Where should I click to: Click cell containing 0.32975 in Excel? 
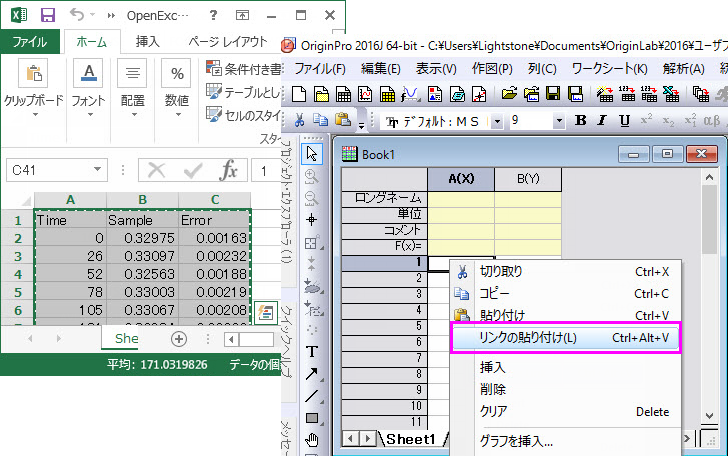pyautogui.click(x=143, y=238)
